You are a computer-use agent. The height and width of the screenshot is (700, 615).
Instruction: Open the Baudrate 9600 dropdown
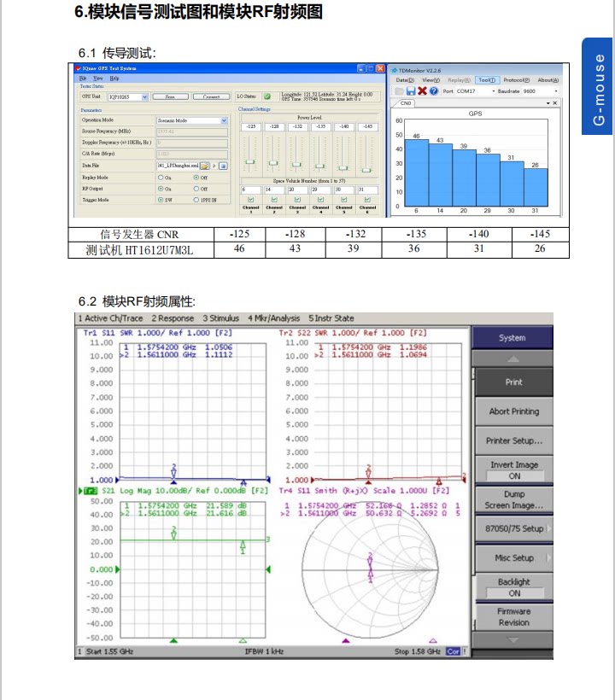pos(556,91)
